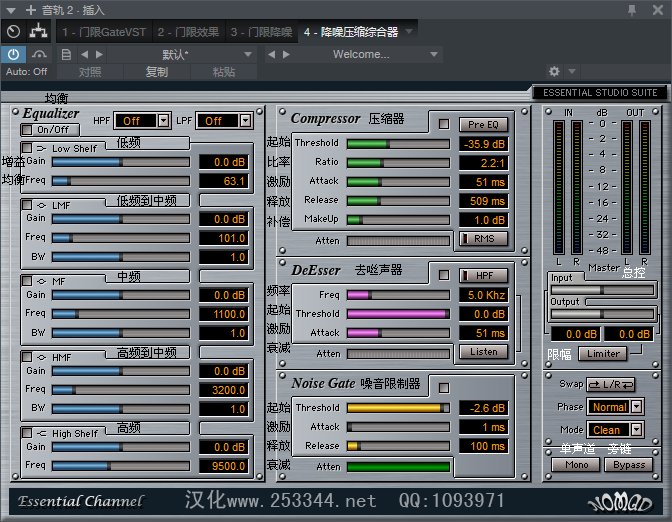This screenshot has width=672, height=522.
Task: Enable the High Shelf band checkbox
Action: coord(27,433)
